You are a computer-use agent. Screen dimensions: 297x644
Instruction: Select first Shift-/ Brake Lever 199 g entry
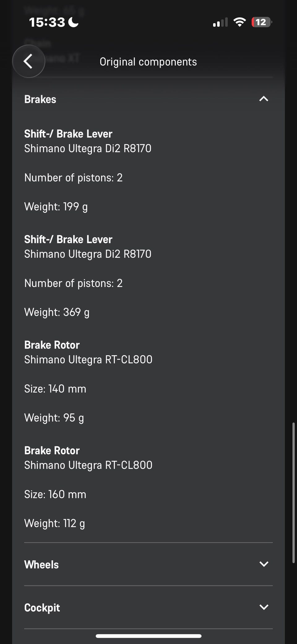point(88,170)
